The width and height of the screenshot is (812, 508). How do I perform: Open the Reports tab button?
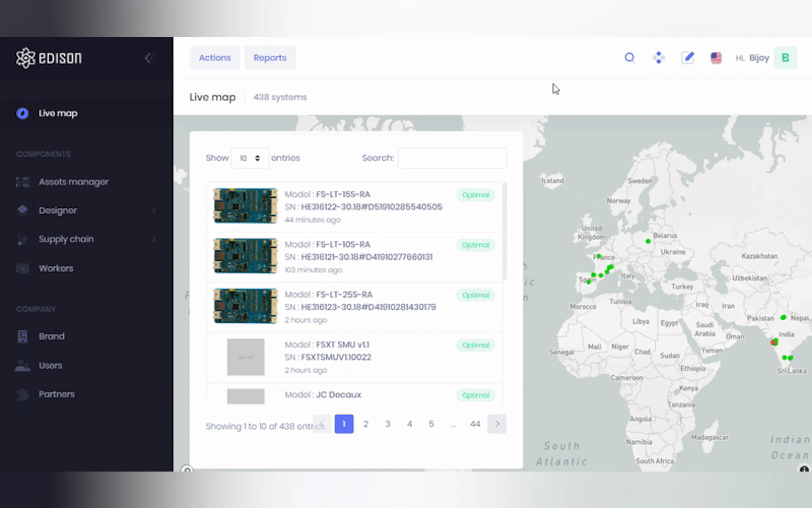click(x=270, y=58)
